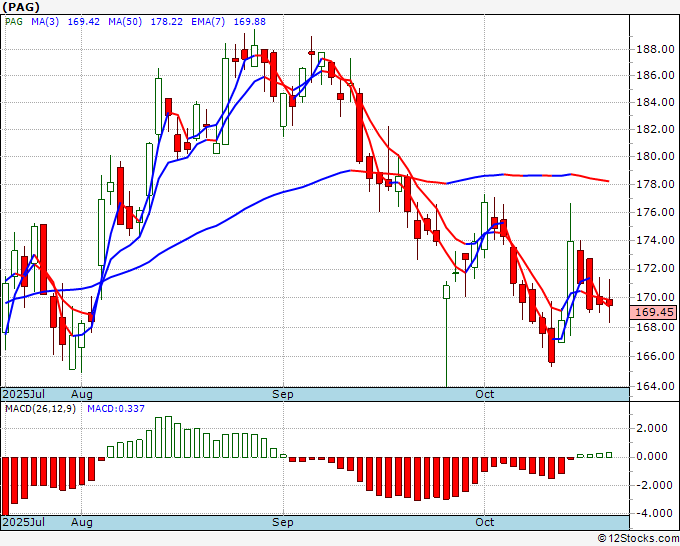Click the 176.00 price axis label
Image resolution: width=680 pixels, height=546 pixels.
pos(655,213)
